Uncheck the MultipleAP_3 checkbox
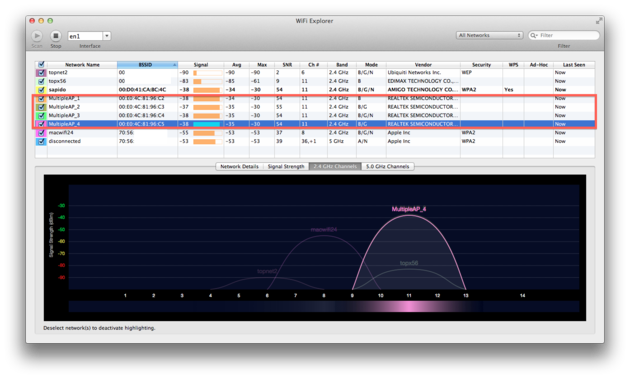Image resolution: width=630 pixels, height=379 pixels. (41, 115)
